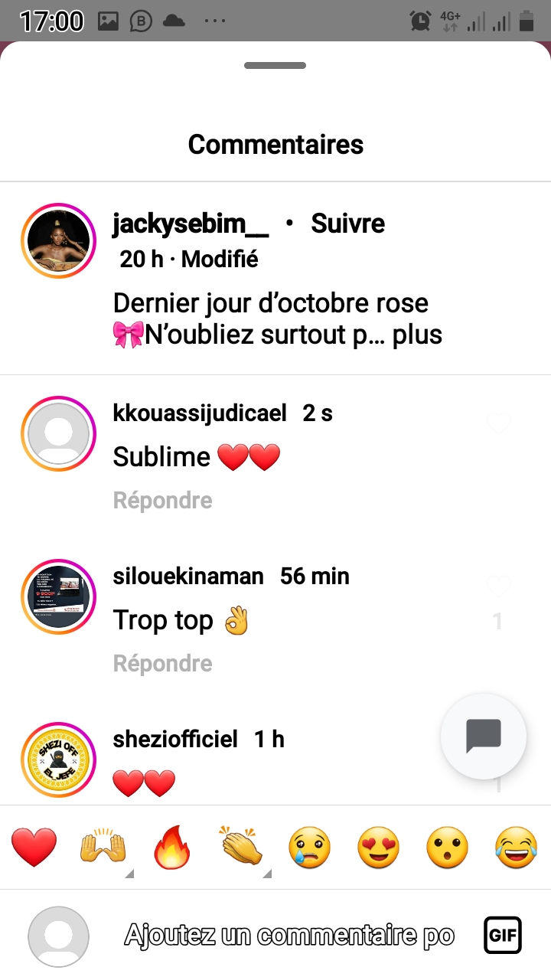The height and width of the screenshot is (980, 551).
Task: Pick the clapping hands emoji reaction
Action: click(240, 847)
